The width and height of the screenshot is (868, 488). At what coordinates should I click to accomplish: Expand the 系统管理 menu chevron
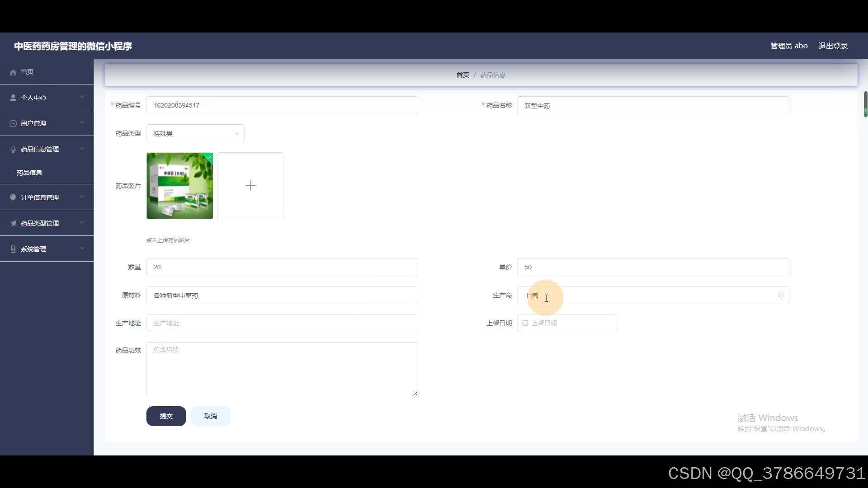(82, 248)
